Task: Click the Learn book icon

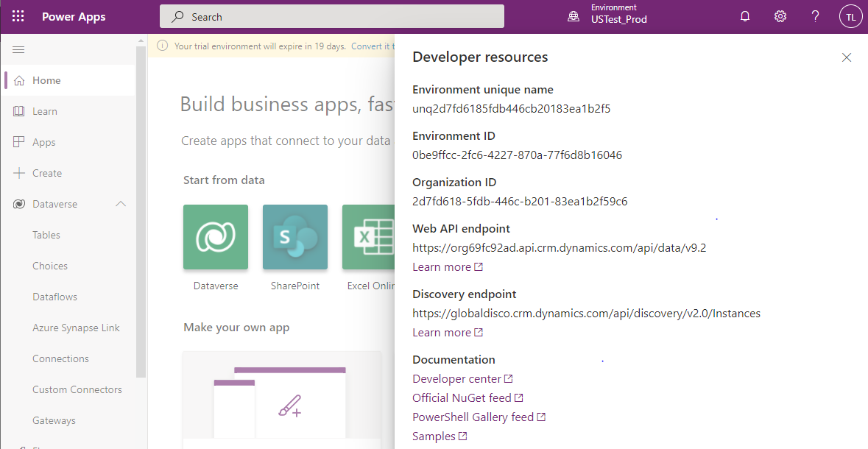Action: tap(19, 111)
